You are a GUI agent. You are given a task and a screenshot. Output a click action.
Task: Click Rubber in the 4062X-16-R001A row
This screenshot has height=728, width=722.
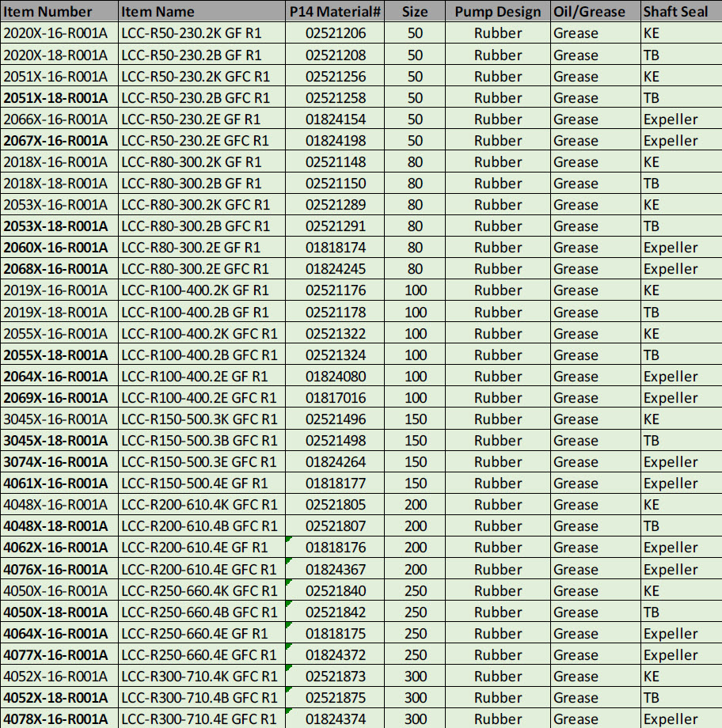click(x=498, y=547)
